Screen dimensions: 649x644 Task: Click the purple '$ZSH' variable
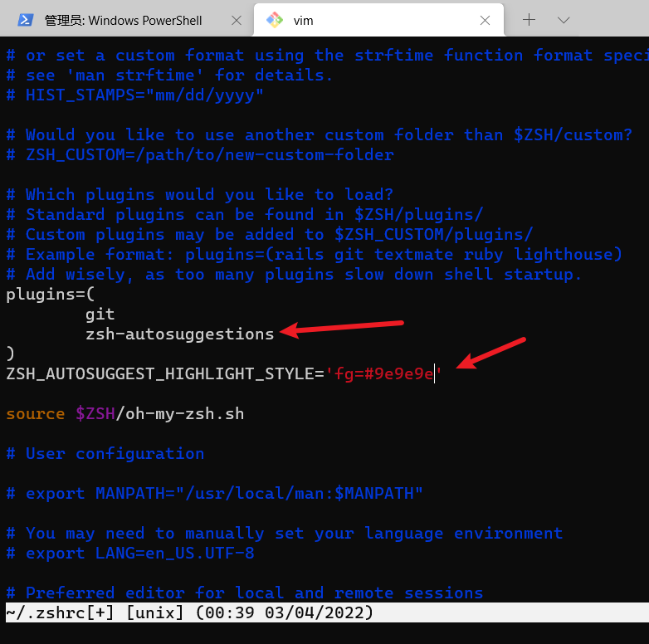point(95,413)
